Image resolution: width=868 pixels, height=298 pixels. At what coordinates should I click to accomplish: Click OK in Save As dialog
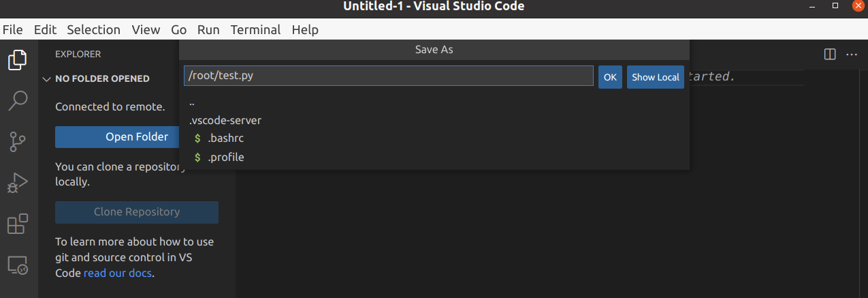click(610, 77)
